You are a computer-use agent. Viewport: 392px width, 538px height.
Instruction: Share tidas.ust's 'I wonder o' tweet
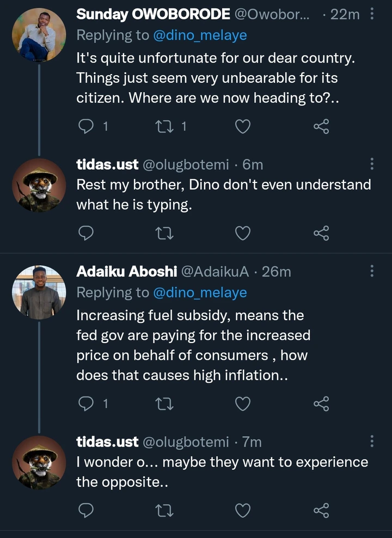tap(321, 510)
